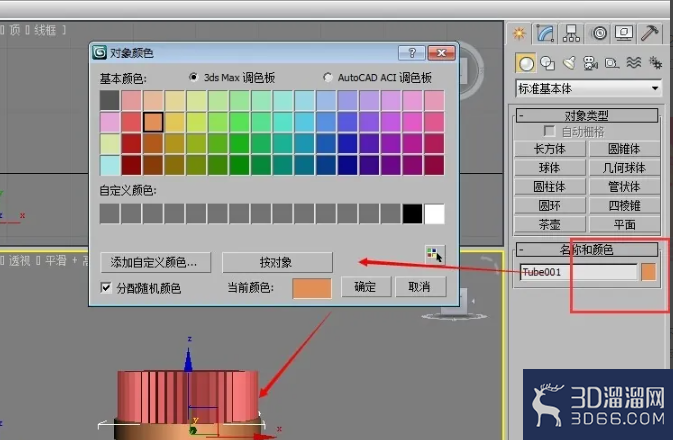Confirm with the 确定 button

(x=366, y=287)
